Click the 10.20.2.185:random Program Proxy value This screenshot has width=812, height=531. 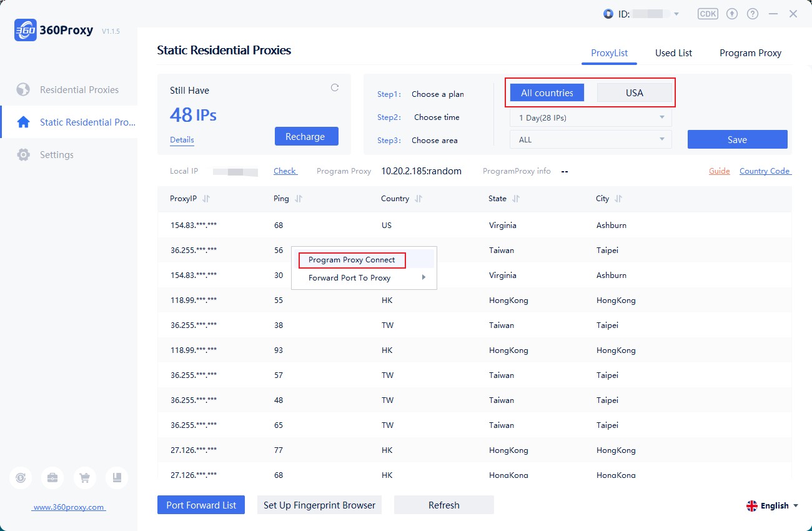click(422, 171)
